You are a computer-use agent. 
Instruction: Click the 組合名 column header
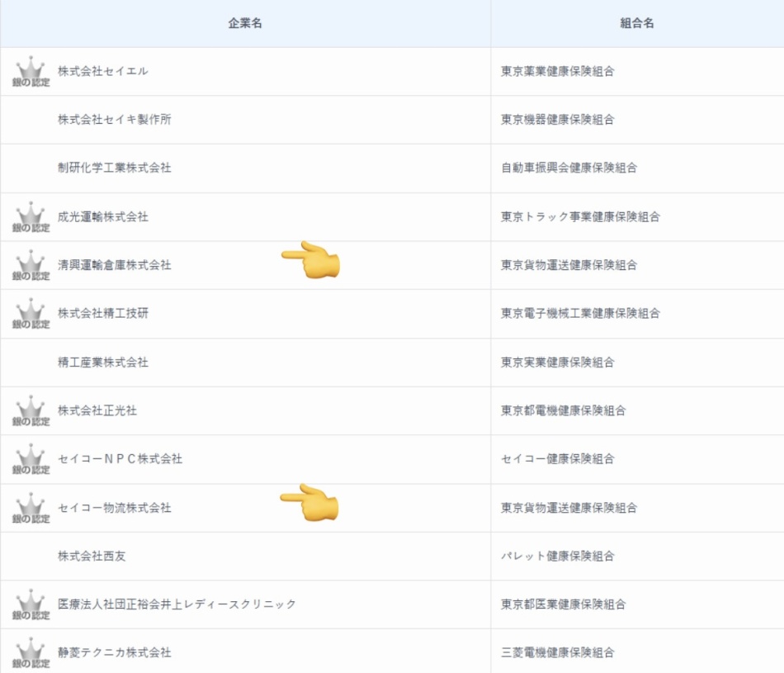(x=637, y=23)
